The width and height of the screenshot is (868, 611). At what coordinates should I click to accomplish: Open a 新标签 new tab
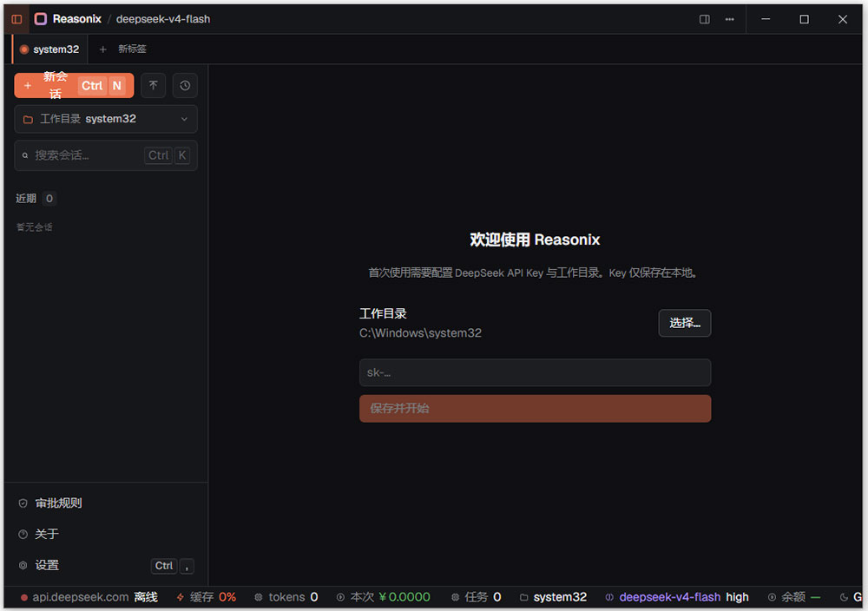(123, 49)
